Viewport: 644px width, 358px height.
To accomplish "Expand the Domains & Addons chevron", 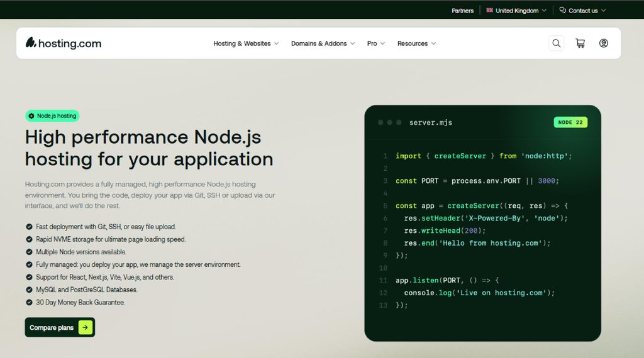I will [352, 43].
